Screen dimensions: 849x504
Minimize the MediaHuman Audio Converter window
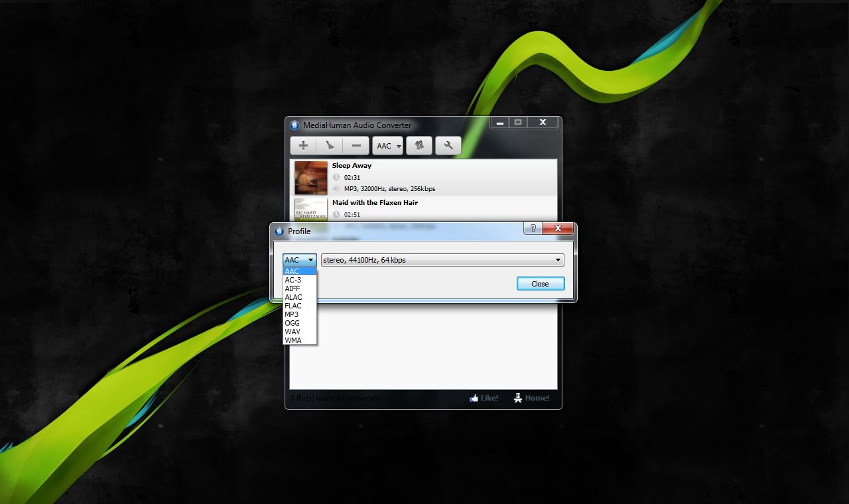tap(499, 123)
